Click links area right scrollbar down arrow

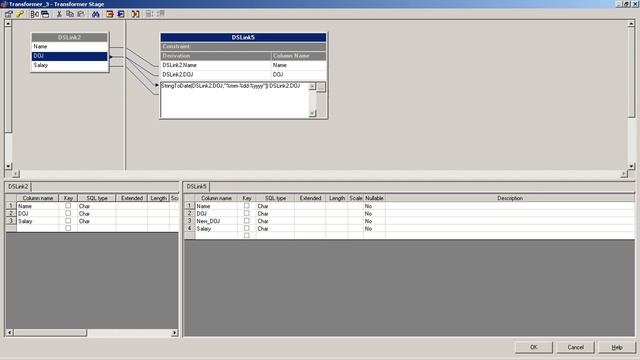coord(631,166)
